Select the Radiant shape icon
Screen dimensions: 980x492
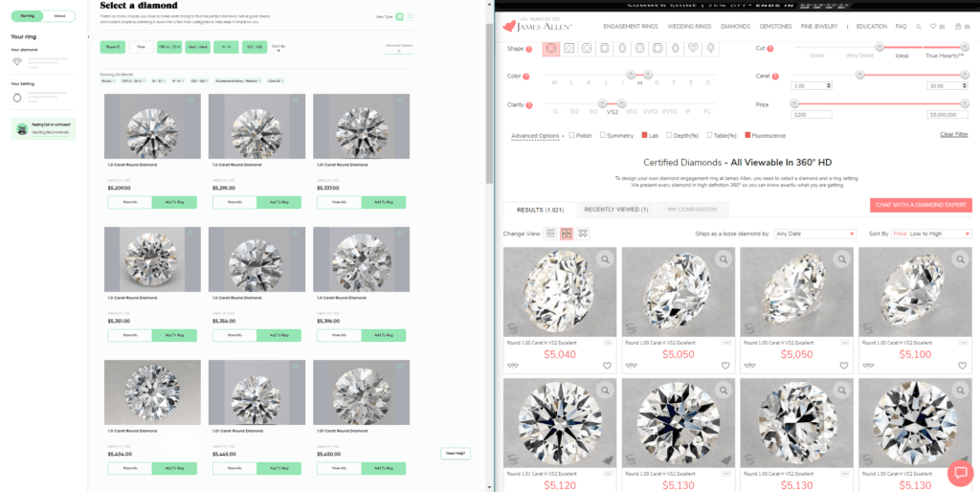tap(639, 48)
